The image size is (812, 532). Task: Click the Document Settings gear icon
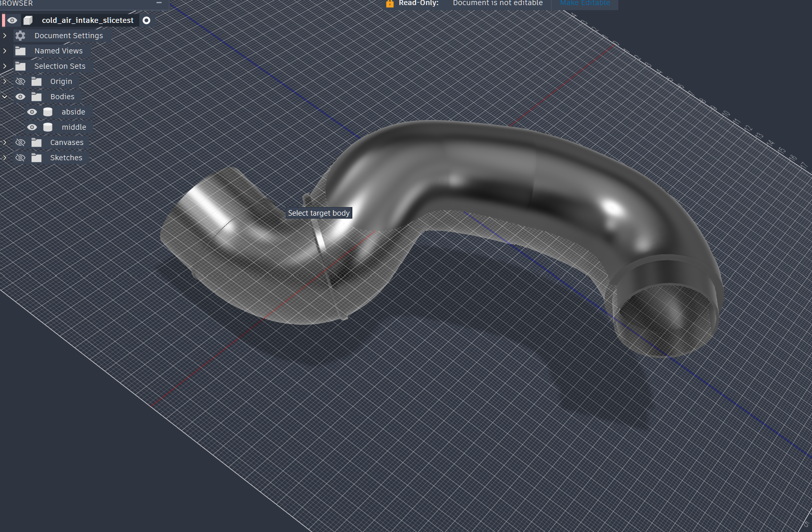(20, 36)
